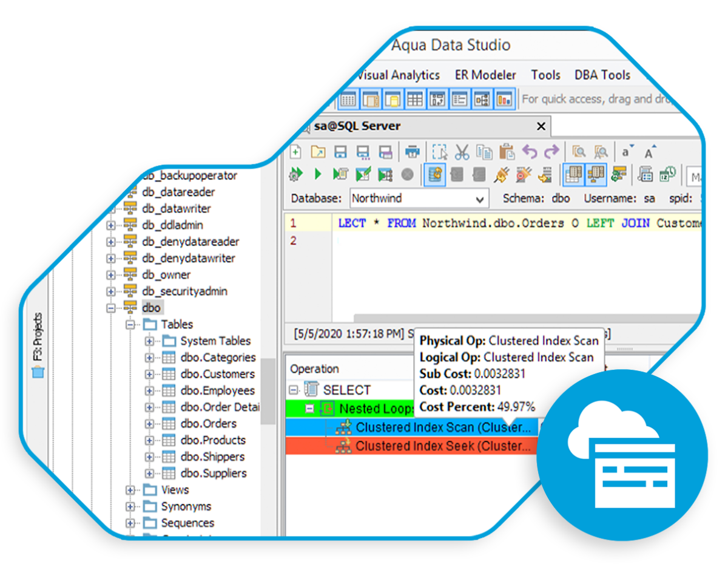Screen dimensions: 728x564
Task: Click the New script icon
Action: tap(295, 152)
